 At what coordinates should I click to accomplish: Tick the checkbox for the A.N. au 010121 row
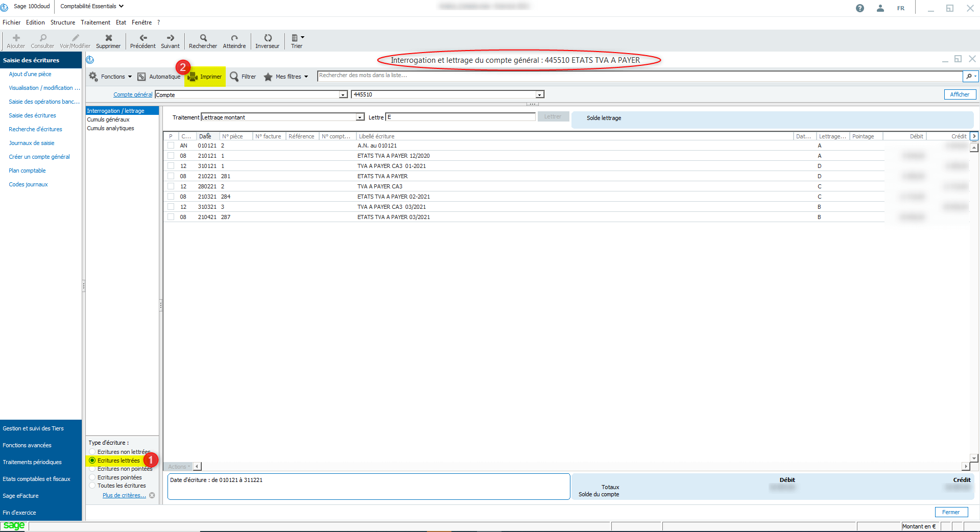click(x=171, y=146)
